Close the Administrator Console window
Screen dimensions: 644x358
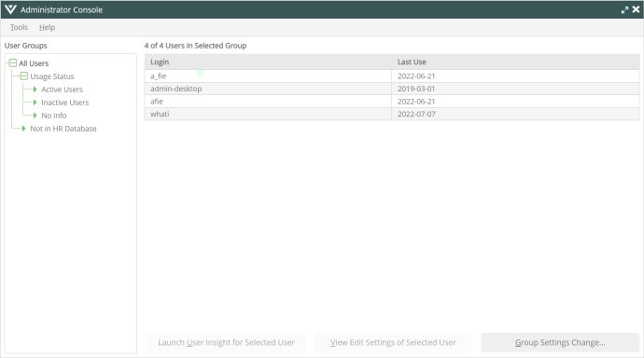pos(636,9)
